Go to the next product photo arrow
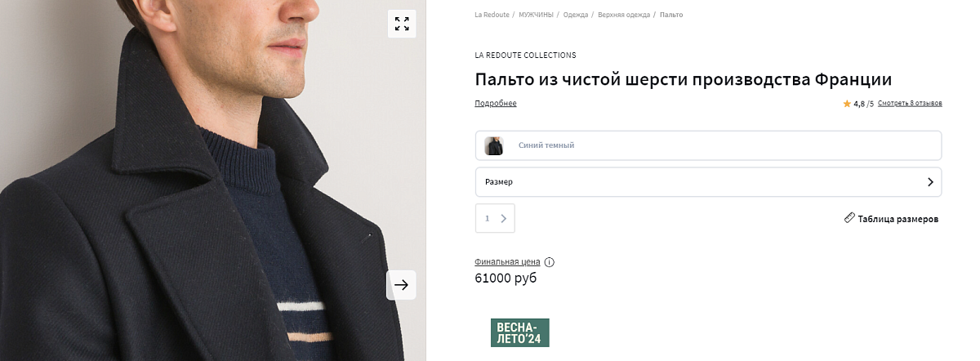This screenshot has width=980, height=361. click(401, 285)
